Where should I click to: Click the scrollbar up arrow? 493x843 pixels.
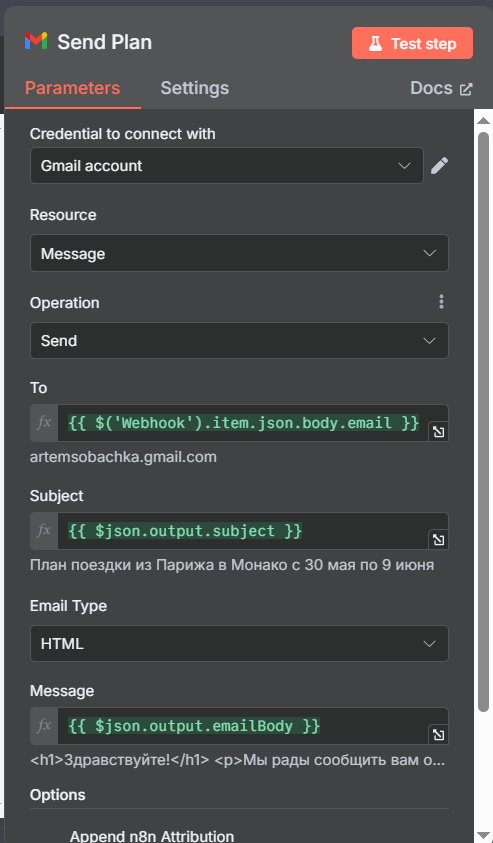coord(484,120)
